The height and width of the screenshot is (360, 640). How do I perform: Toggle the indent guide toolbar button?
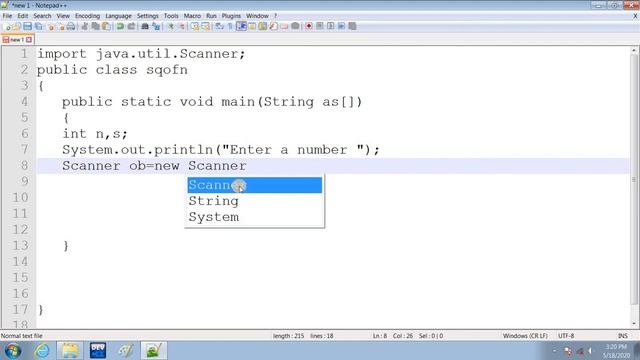click(241, 26)
